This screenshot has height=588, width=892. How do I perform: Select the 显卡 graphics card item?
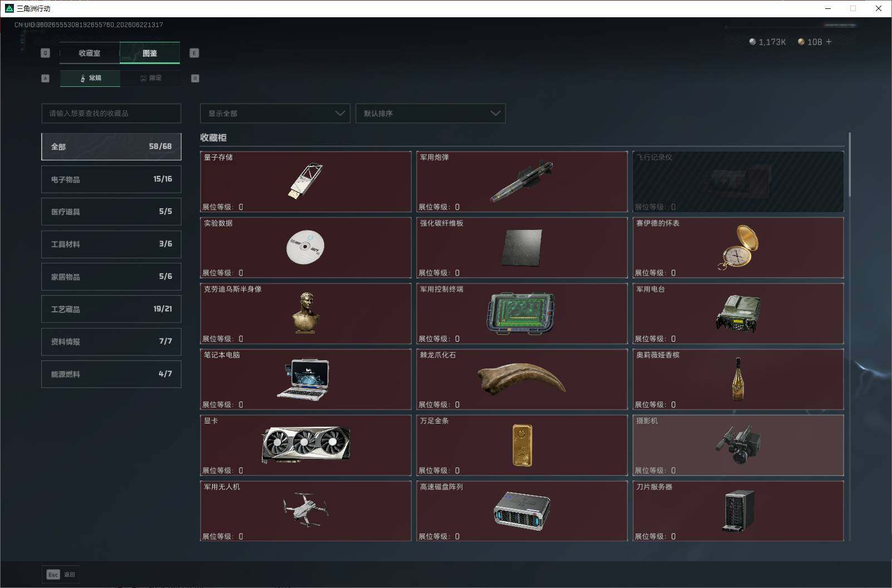306,445
